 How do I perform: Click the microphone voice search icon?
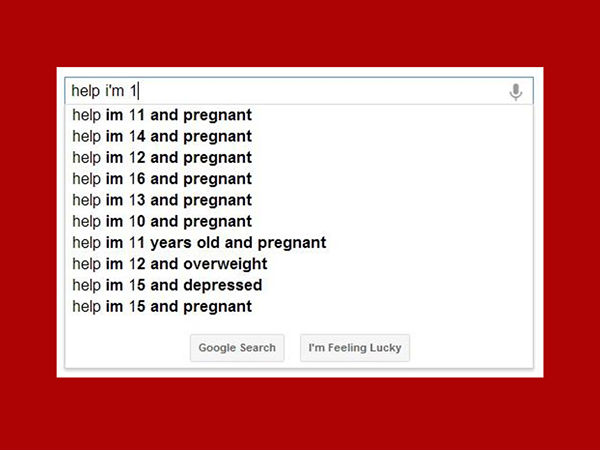[515, 92]
